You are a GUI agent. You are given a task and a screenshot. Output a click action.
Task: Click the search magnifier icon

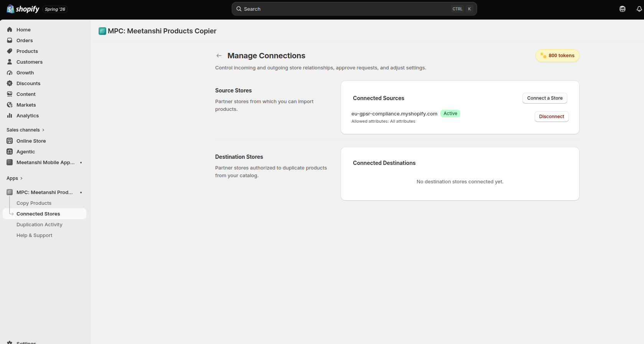tap(239, 9)
